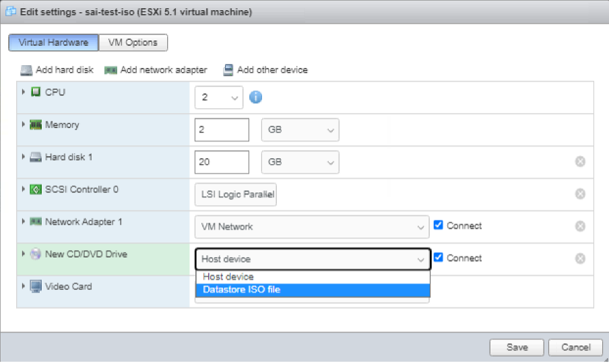Click the Video Card label text
The width and height of the screenshot is (609, 364).
(68, 287)
